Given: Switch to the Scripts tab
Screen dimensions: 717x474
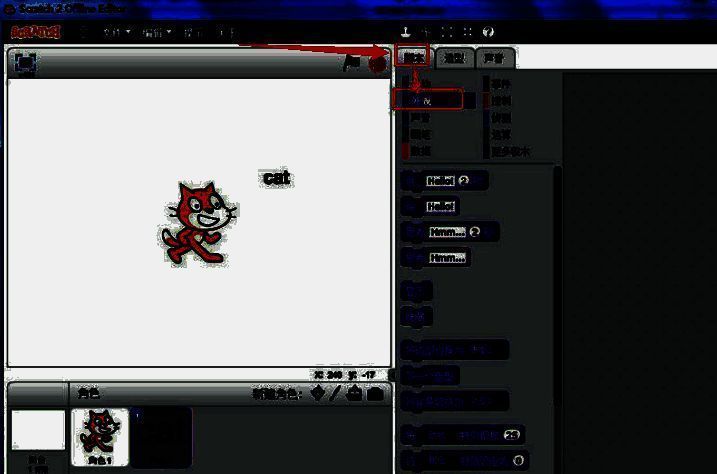Looking at the screenshot, I should click(x=412, y=56).
